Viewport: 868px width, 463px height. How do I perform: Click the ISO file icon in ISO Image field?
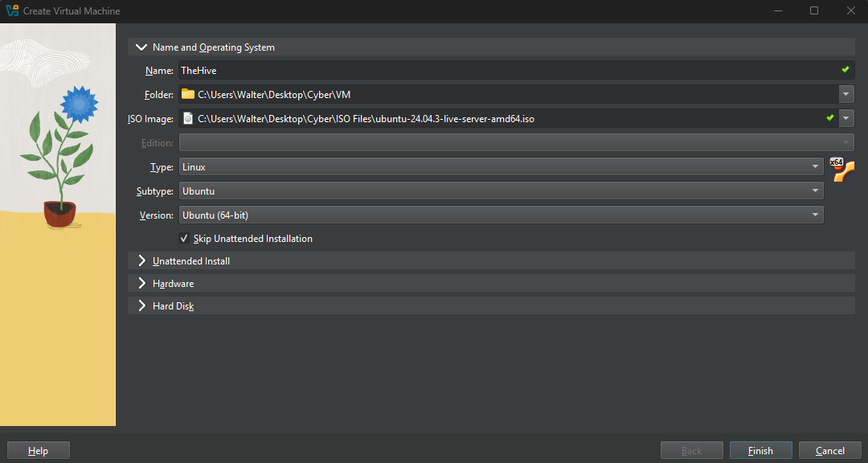pos(188,118)
